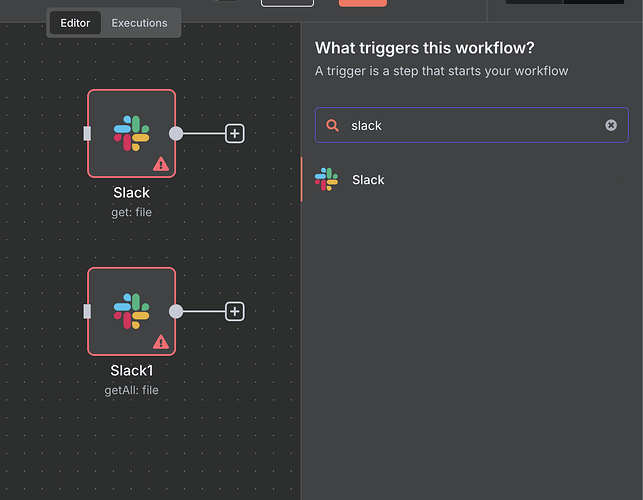643x500 pixels.
Task: Click the warning icon on Slack1 node
Action: [161, 342]
